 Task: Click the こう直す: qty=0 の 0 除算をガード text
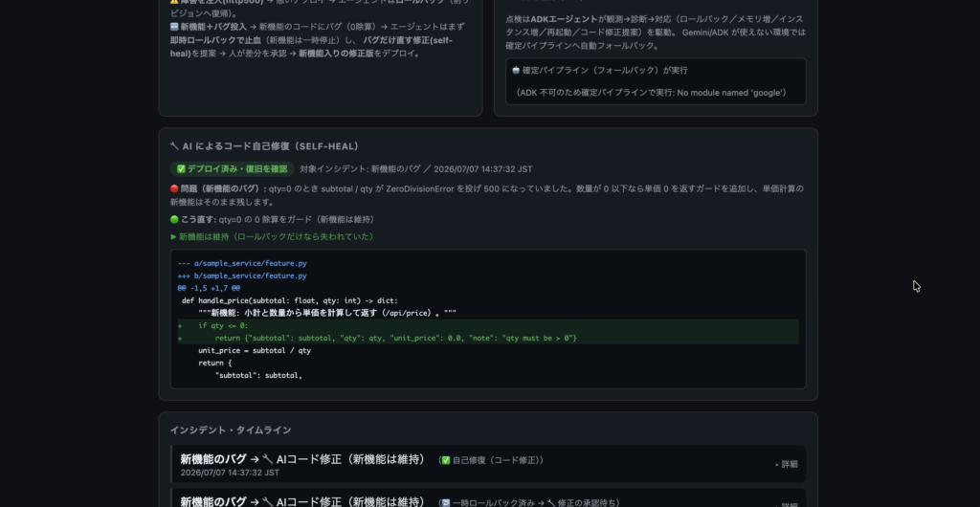click(278, 220)
